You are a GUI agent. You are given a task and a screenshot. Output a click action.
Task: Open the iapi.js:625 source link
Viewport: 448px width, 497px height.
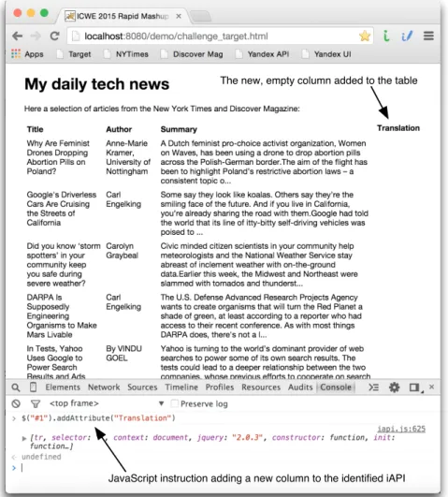click(x=401, y=429)
